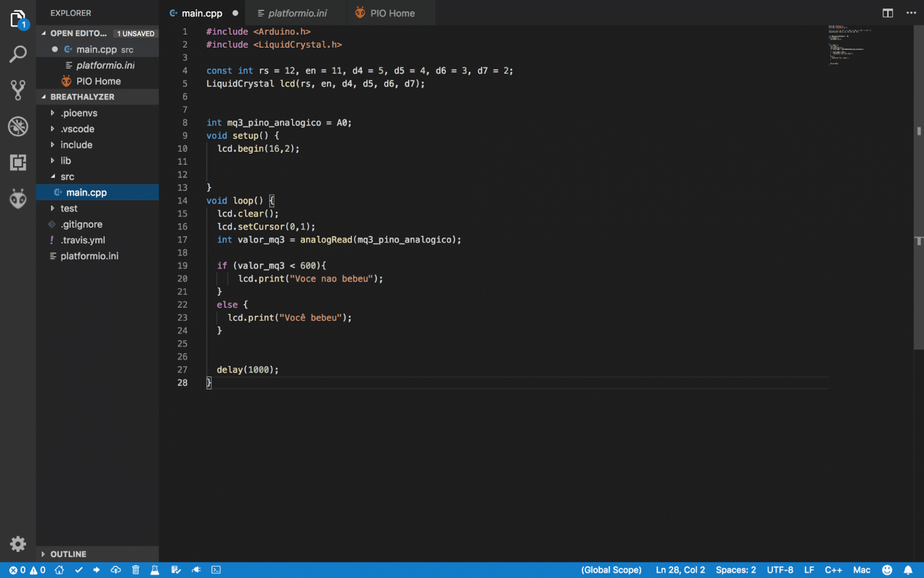Expand the include folder
This screenshot has height=578, width=924.
pos(76,144)
